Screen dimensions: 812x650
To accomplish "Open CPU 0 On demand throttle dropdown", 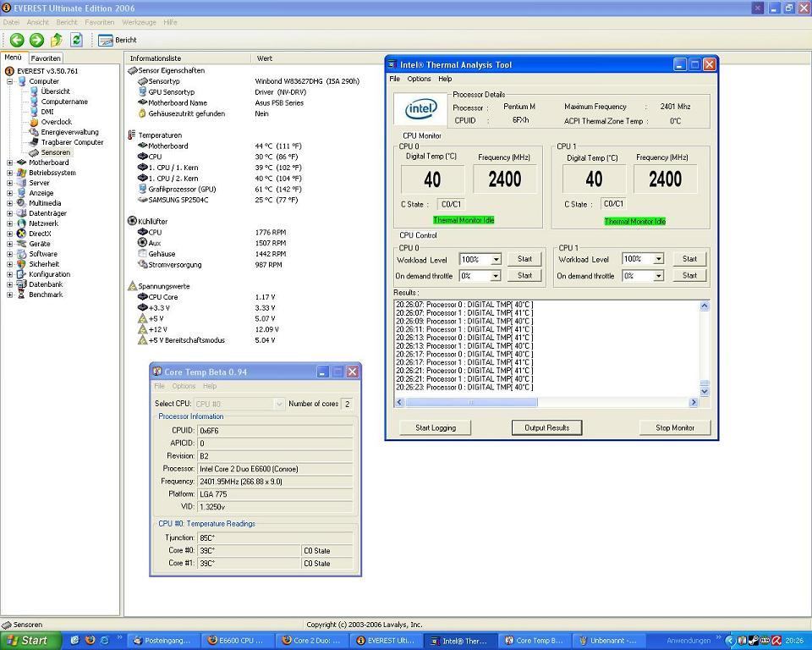I will [496, 276].
